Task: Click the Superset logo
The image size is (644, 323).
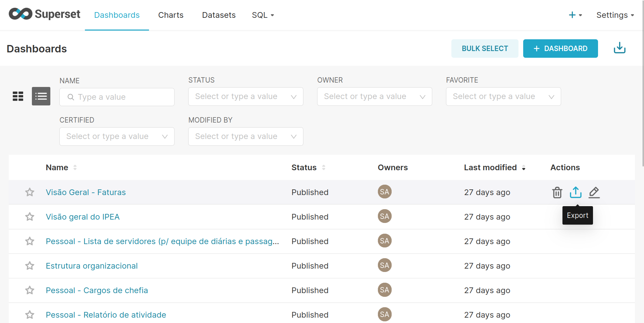Action: pos(44,14)
